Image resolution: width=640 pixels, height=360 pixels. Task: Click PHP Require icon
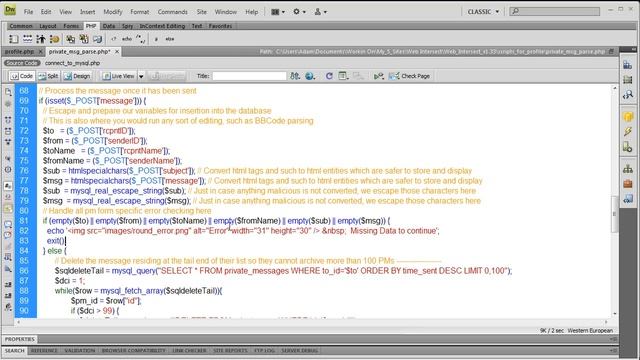84,39
